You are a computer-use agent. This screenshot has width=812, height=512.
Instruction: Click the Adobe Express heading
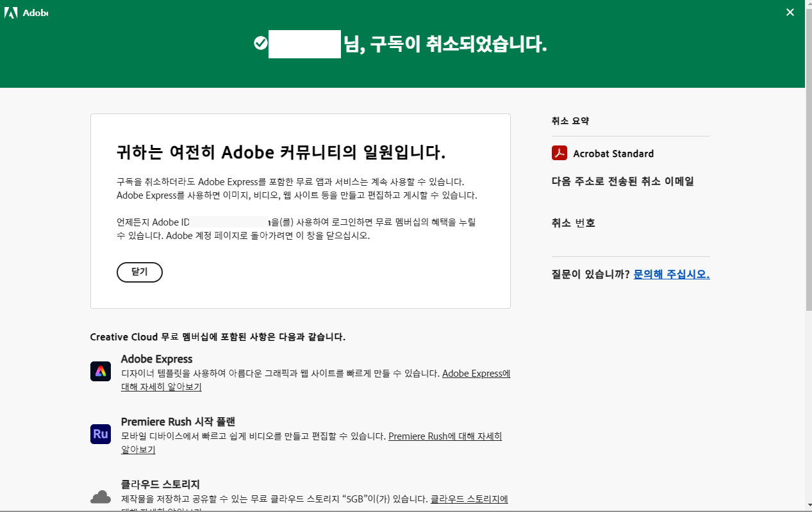157,359
